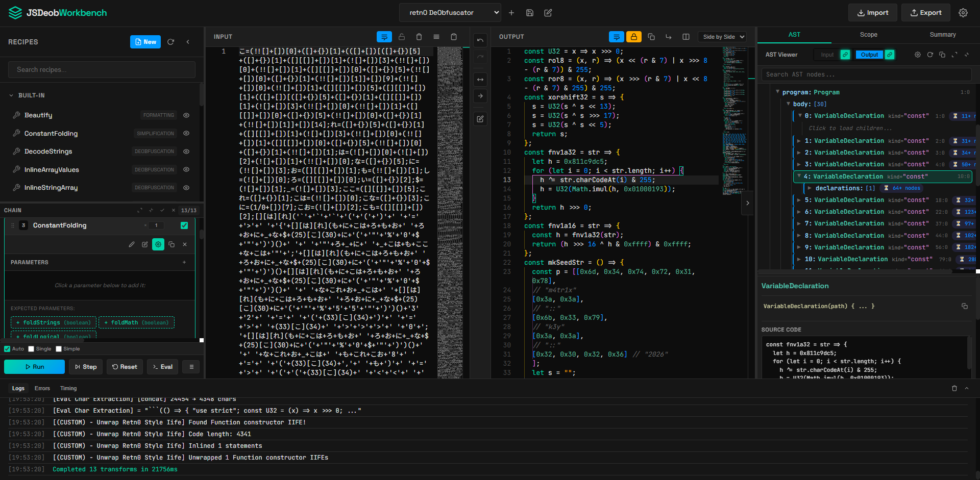Preview DecodeStrings recipe with eye icon
Image resolution: width=980 pixels, height=480 pixels.
186,151
